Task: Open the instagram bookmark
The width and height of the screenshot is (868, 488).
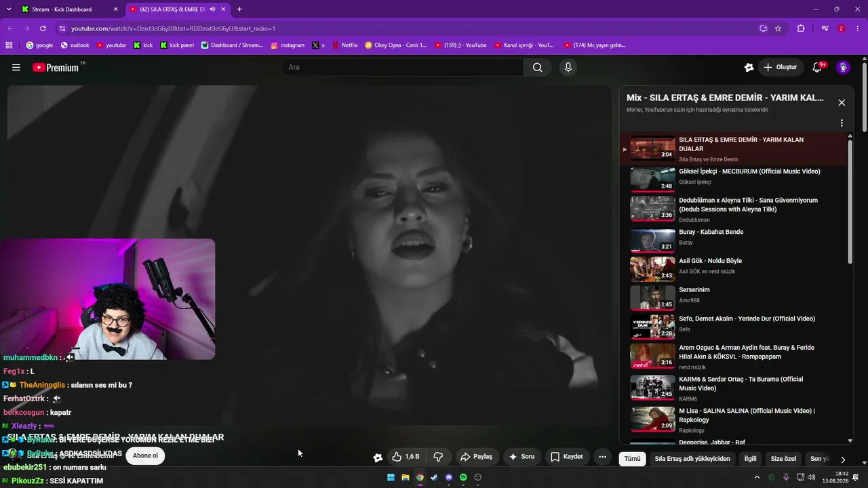Action: tap(288, 45)
